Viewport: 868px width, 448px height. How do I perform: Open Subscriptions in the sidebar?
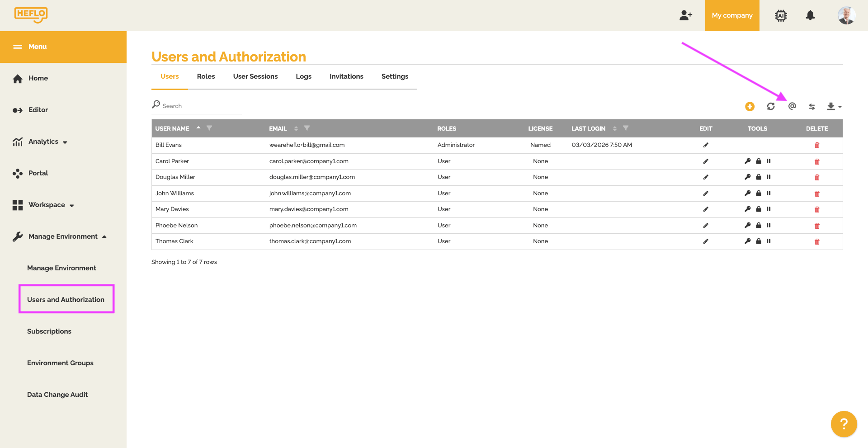coord(49,331)
